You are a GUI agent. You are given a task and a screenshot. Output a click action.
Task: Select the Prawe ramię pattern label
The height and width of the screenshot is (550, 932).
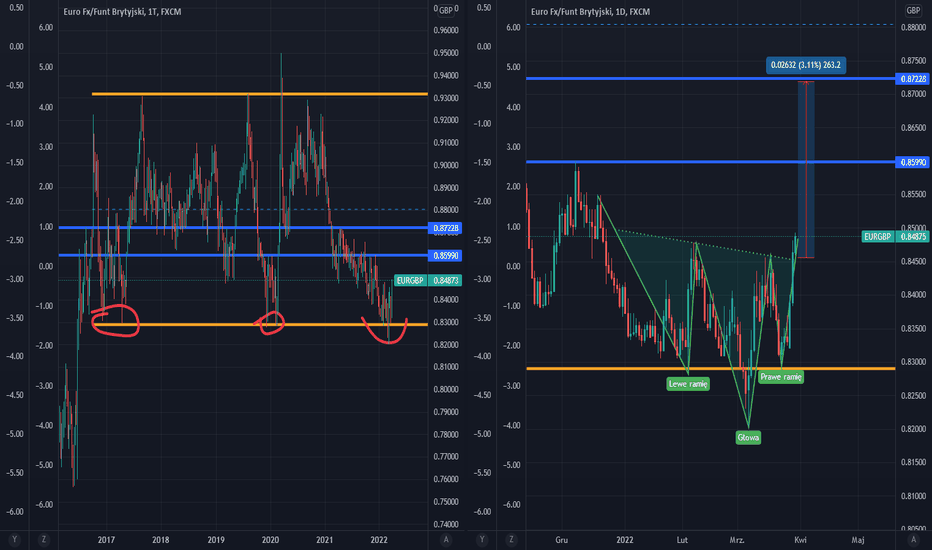781,377
